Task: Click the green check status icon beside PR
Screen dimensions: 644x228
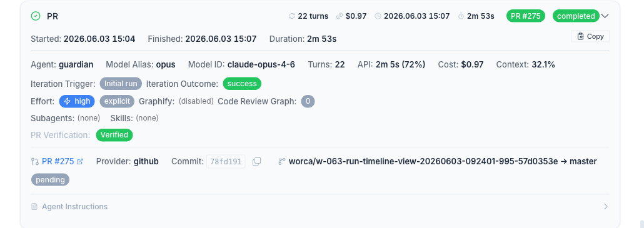Action: 36,16
